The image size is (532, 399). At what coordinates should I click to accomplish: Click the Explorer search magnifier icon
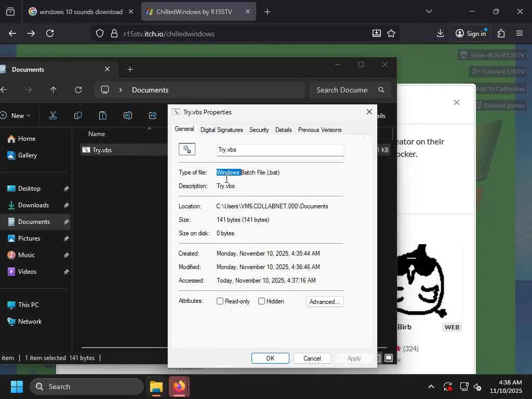pos(381,90)
